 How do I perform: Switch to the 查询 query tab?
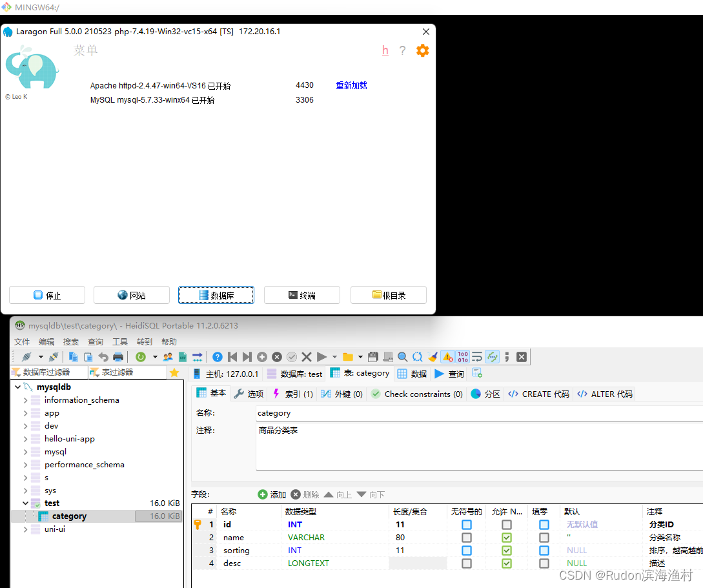pos(449,374)
